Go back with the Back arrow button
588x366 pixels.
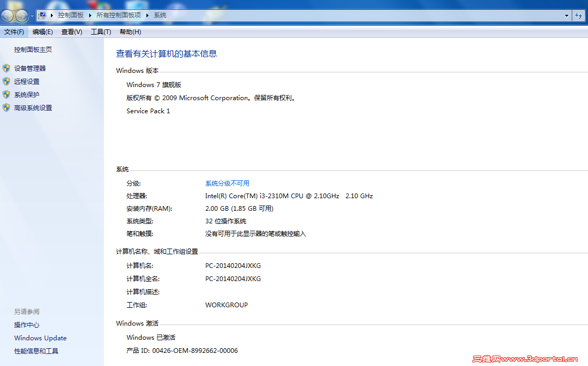click(x=7, y=16)
